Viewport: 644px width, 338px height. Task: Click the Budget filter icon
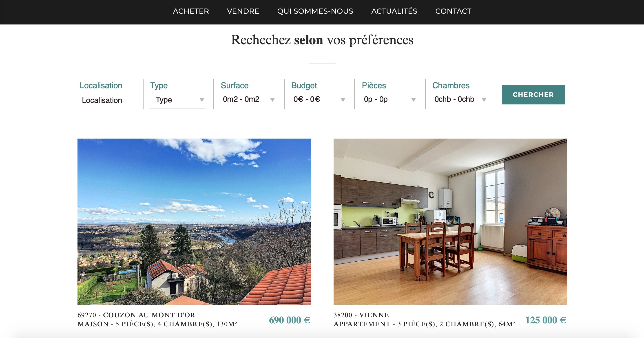point(344,100)
